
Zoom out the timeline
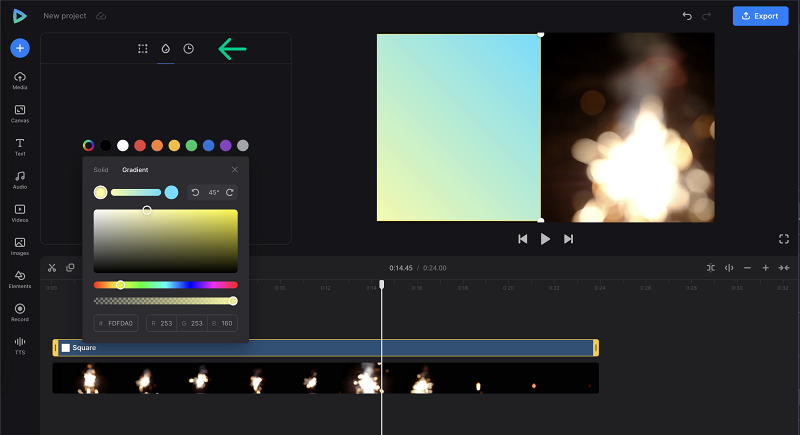[747, 268]
